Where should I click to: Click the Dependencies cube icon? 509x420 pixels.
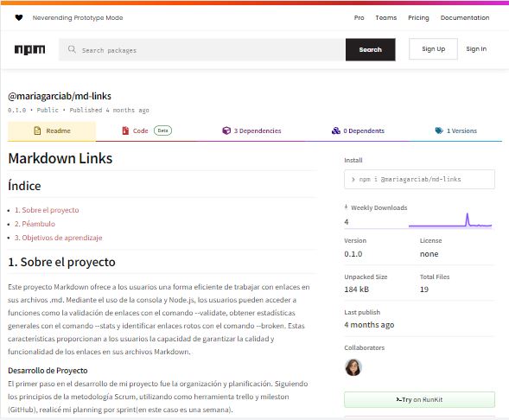click(226, 130)
